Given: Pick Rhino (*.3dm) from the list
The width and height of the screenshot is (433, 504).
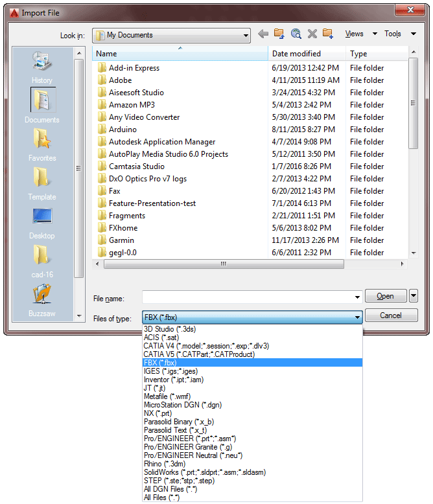Looking at the screenshot, I should tap(252, 464).
